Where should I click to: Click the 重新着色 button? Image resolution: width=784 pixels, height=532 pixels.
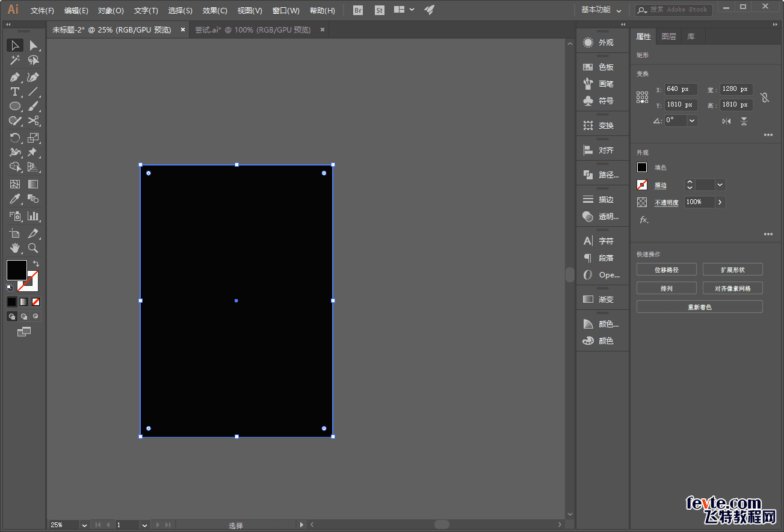[x=699, y=307]
